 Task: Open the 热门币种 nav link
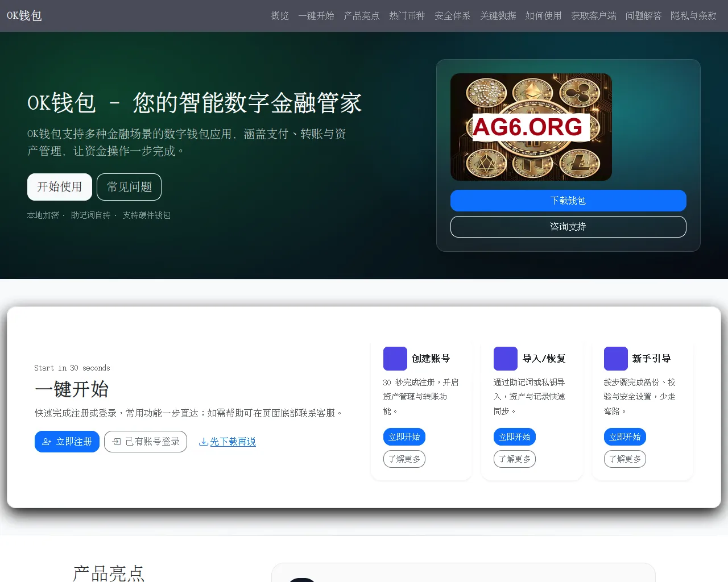click(407, 16)
